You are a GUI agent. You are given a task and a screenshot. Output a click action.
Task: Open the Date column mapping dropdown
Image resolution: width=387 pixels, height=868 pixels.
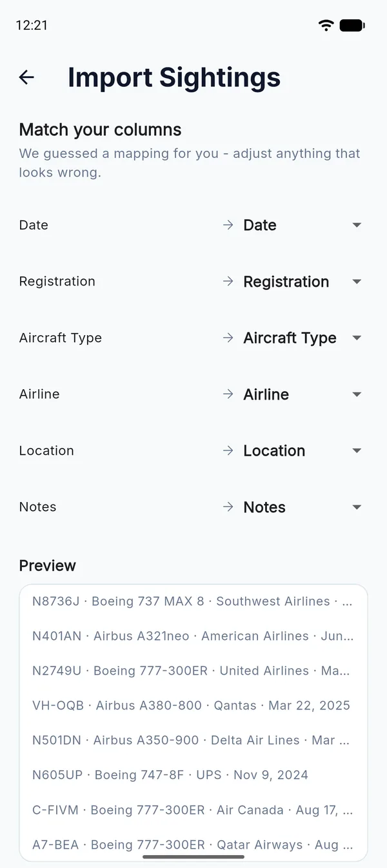click(x=303, y=225)
